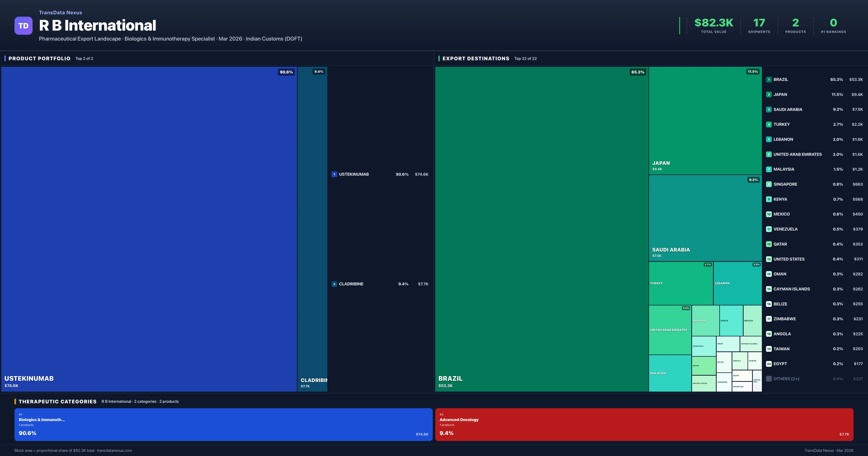Click the ZIMBABWE numbered badge
Image resolution: width=868 pixels, height=456 pixels.
pyautogui.click(x=769, y=319)
